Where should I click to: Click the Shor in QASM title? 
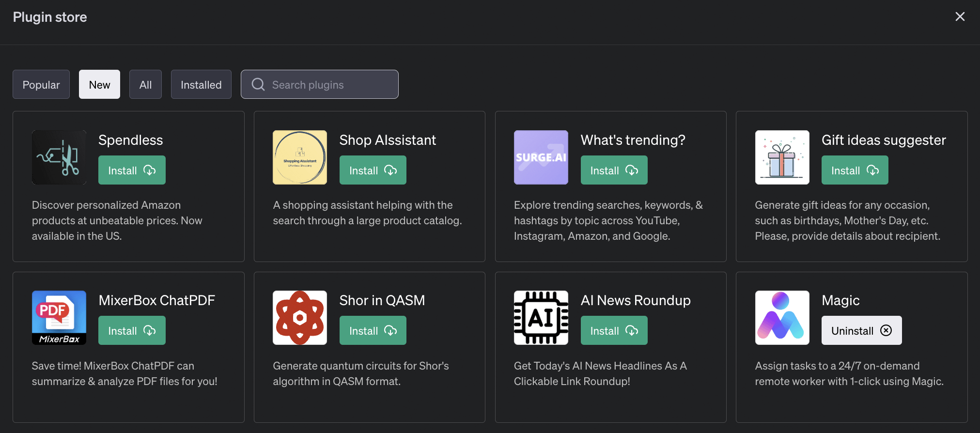point(382,300)
